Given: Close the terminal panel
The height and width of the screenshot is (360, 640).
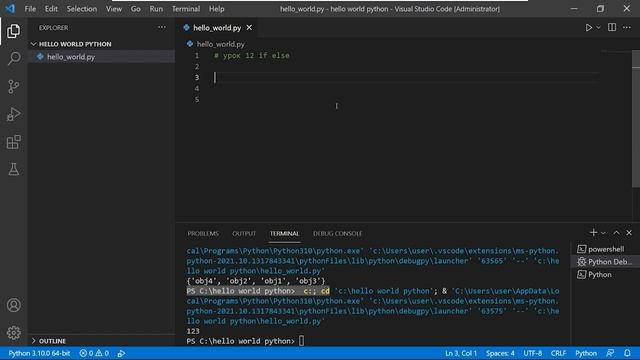Looking at the screenshot, I should pos(629,233).
